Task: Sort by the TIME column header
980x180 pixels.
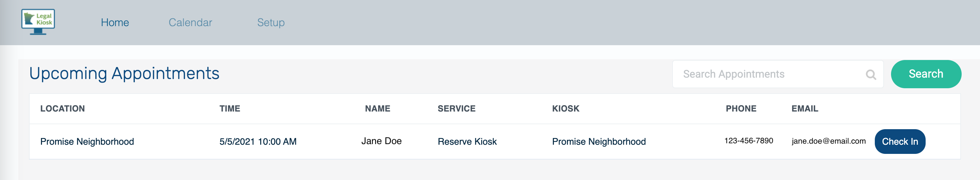Action: point(230,108)
